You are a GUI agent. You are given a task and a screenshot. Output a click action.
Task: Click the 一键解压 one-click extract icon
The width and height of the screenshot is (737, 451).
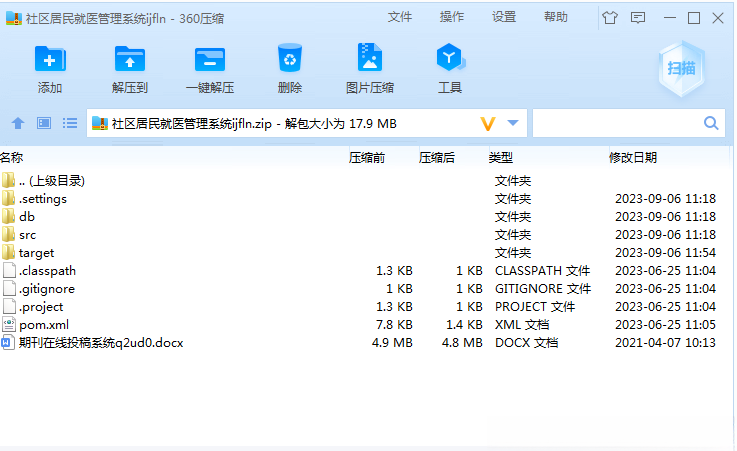point(210,59)
